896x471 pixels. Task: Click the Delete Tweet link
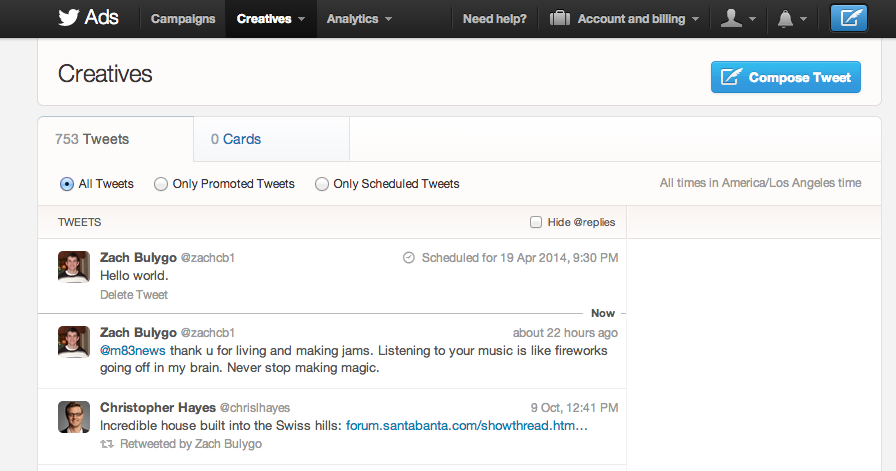134,295
